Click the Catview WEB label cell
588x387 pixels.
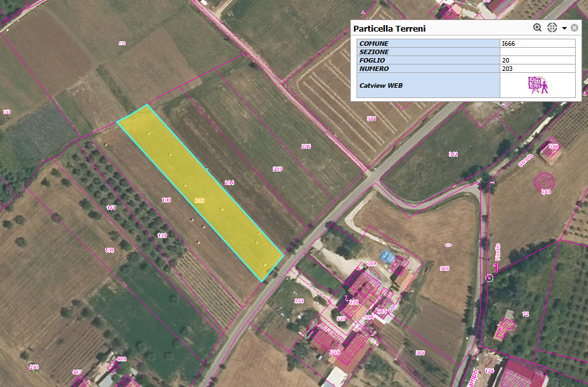[428, 85]
